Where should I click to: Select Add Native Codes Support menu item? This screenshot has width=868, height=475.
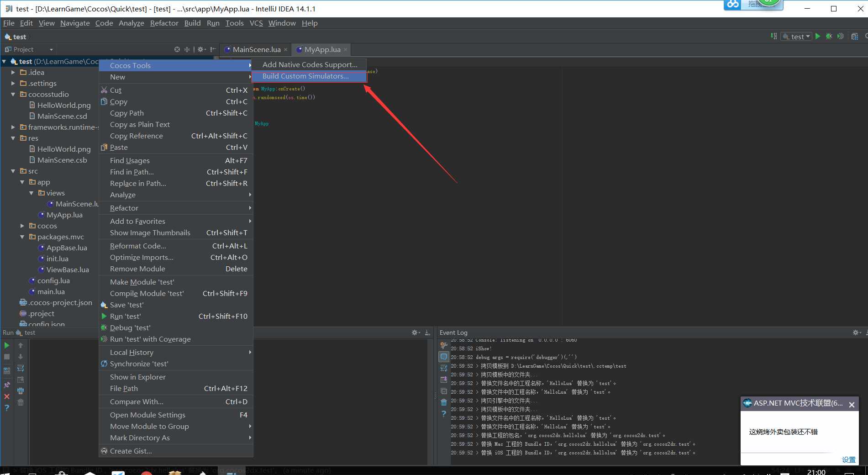pos(309,65)
